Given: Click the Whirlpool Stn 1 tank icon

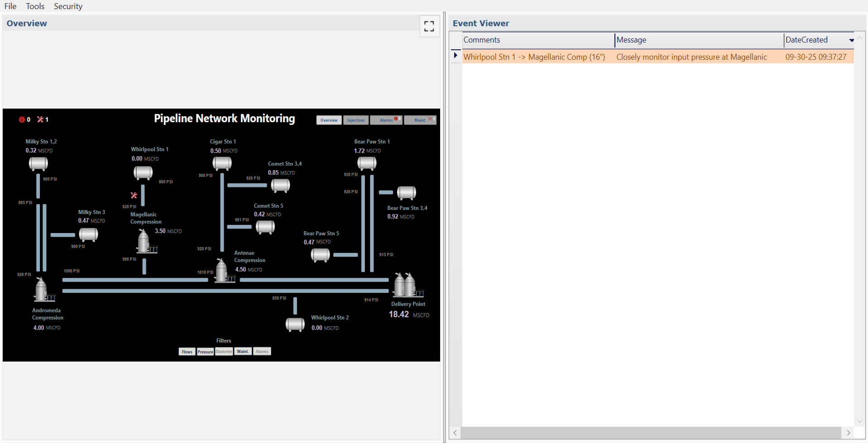Looking at the screenshot, I should [143, 172].
